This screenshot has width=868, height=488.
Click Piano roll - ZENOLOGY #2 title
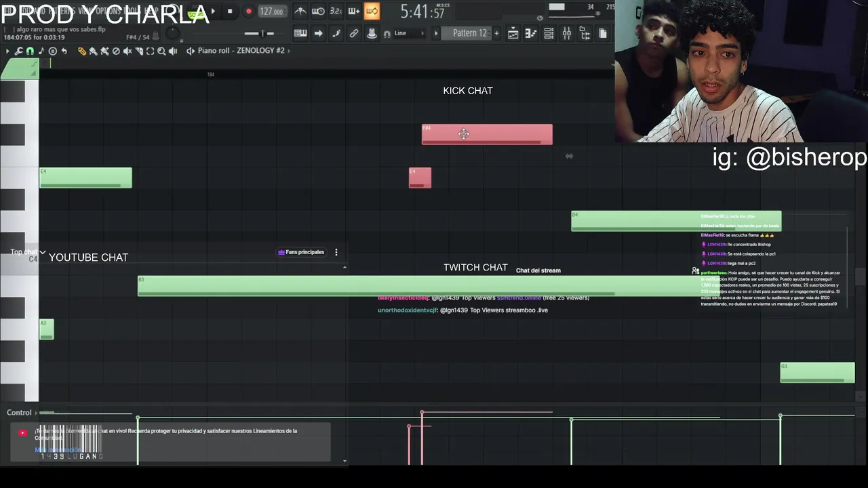pos(241,51)
